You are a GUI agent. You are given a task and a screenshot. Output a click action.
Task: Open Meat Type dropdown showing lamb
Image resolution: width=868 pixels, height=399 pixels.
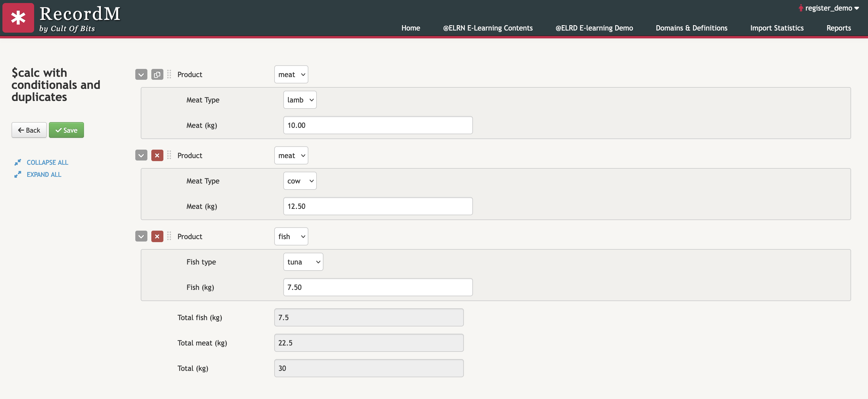pyautogui.click(x=300, y=100)
